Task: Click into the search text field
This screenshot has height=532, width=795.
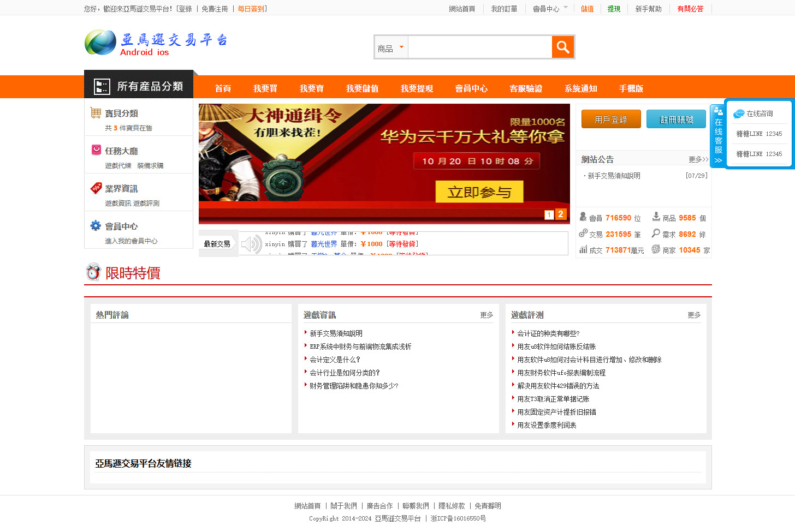Action: [x=479, y=48]
